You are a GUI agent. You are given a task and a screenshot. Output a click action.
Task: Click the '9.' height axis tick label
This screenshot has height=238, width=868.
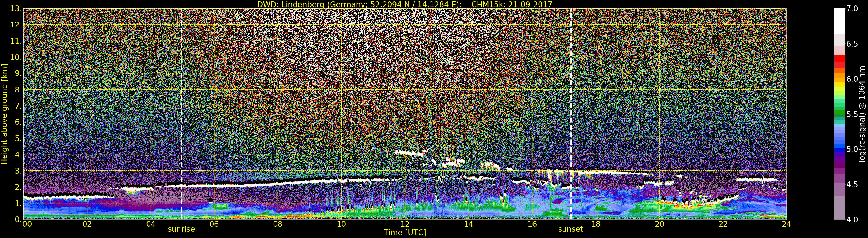18,73
